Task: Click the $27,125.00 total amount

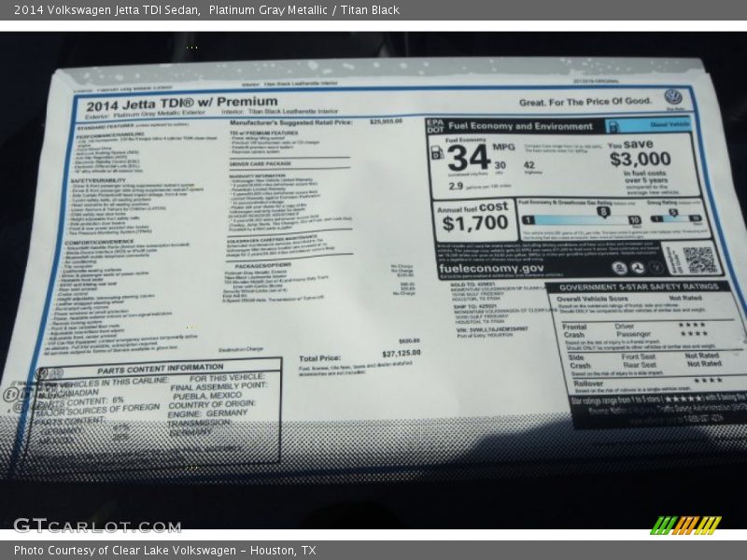Action: (402, 354)
